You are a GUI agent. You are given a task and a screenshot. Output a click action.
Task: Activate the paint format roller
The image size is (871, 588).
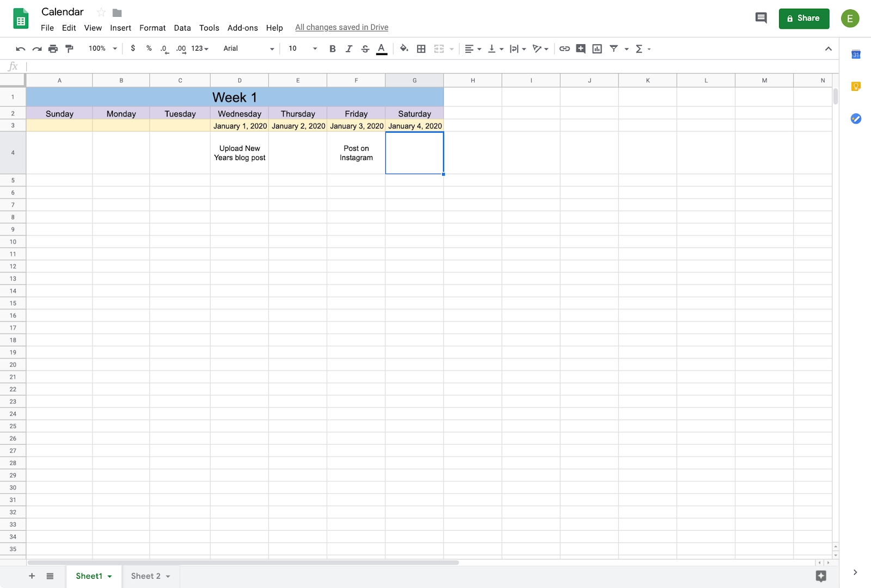click(69, 49)
